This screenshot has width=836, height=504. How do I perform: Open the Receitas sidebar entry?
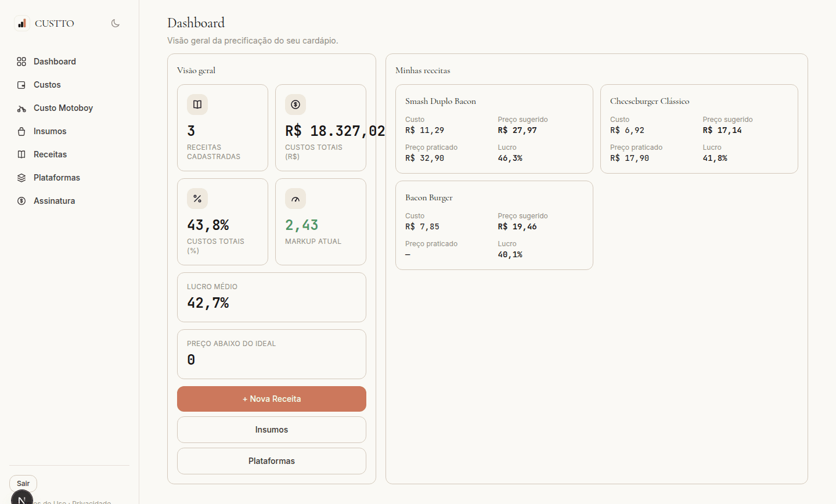tap(70, 154)
